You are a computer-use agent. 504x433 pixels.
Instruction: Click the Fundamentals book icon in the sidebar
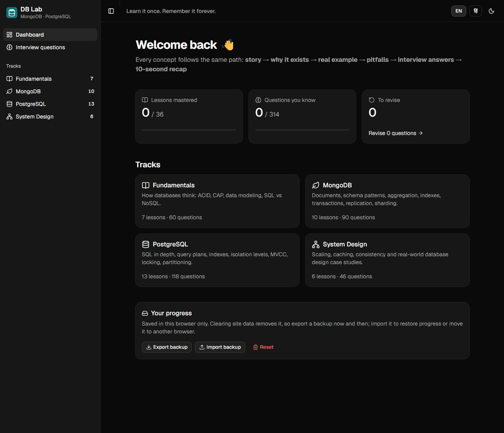tap(9, 79)
